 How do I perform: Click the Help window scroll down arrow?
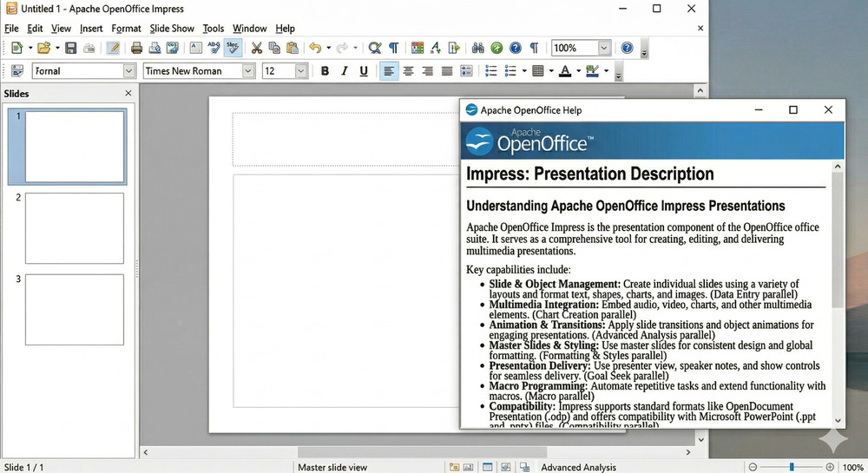tap(838, 421)
